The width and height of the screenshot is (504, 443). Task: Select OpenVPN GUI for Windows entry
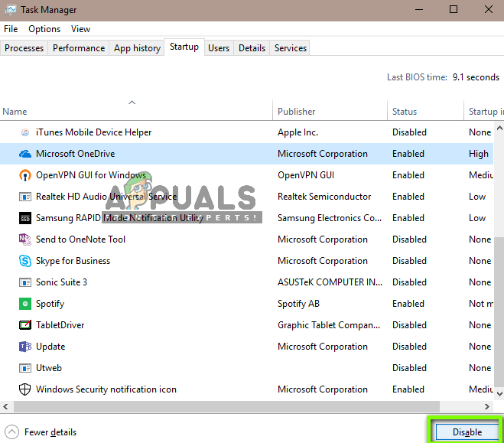(x=91, y=175)
